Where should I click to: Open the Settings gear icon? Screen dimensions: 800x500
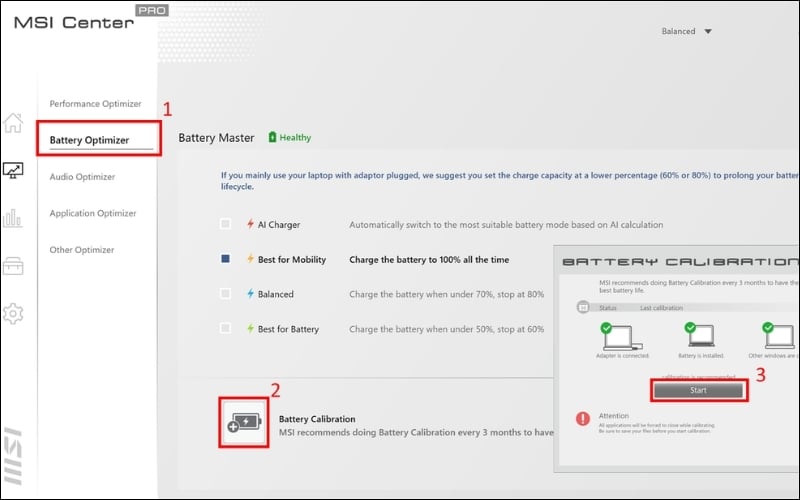[x=13, y=314]
